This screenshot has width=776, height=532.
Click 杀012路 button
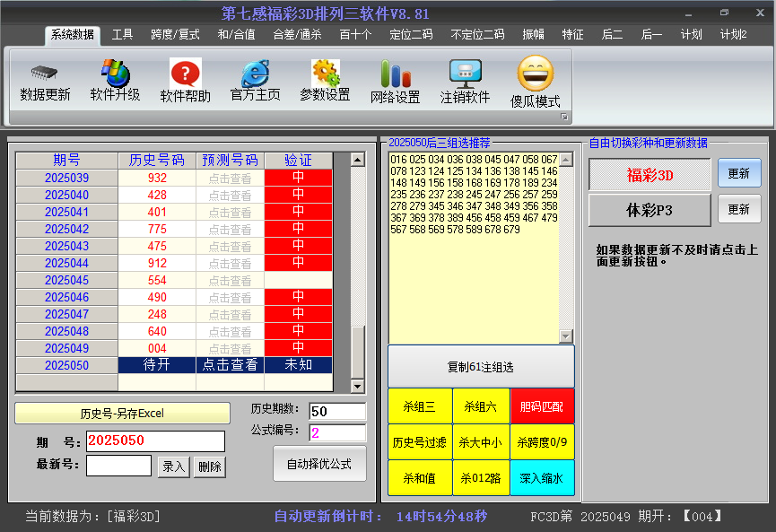pyautogui.click(x=481, y=478)
